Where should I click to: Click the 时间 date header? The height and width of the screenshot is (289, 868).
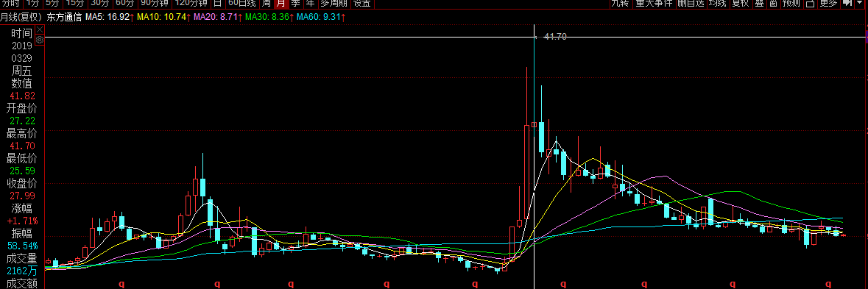coord(22,33)
